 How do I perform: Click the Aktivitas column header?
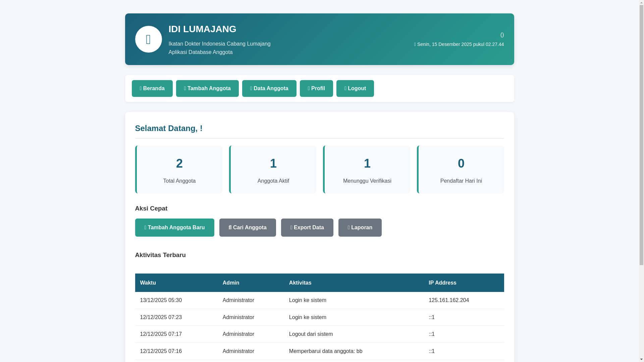(354, 283)
